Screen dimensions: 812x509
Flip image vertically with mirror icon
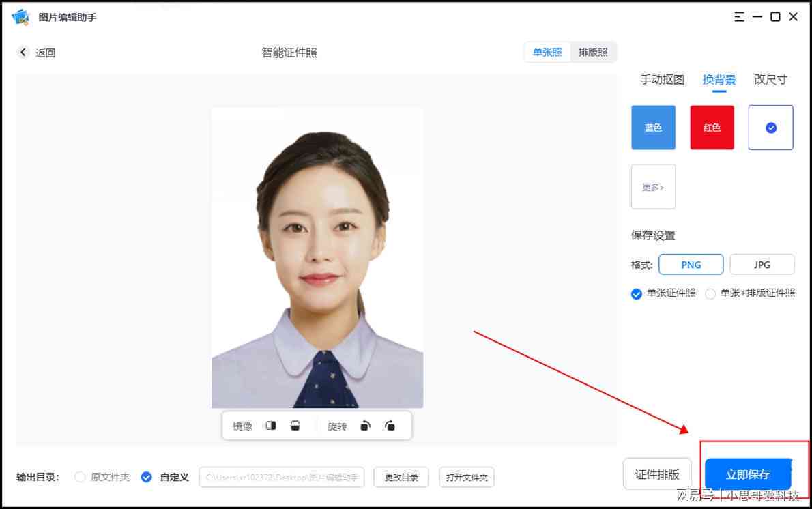pyautogui.click(x=295, y=426)
